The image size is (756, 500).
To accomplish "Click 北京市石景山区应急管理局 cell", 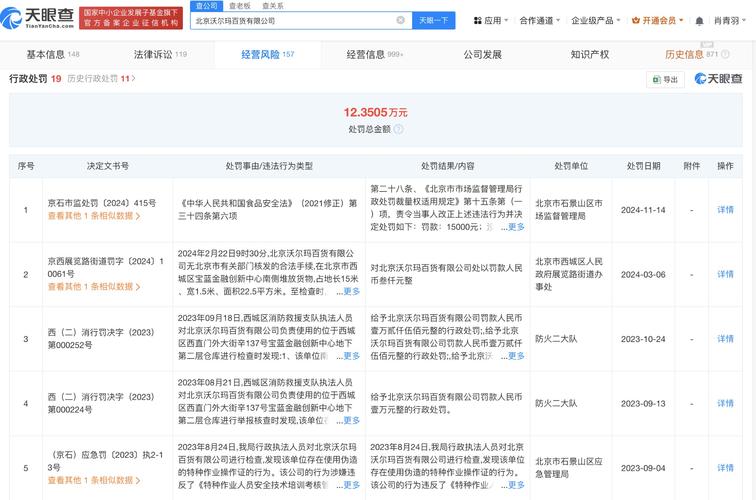I will coord(569,468).
